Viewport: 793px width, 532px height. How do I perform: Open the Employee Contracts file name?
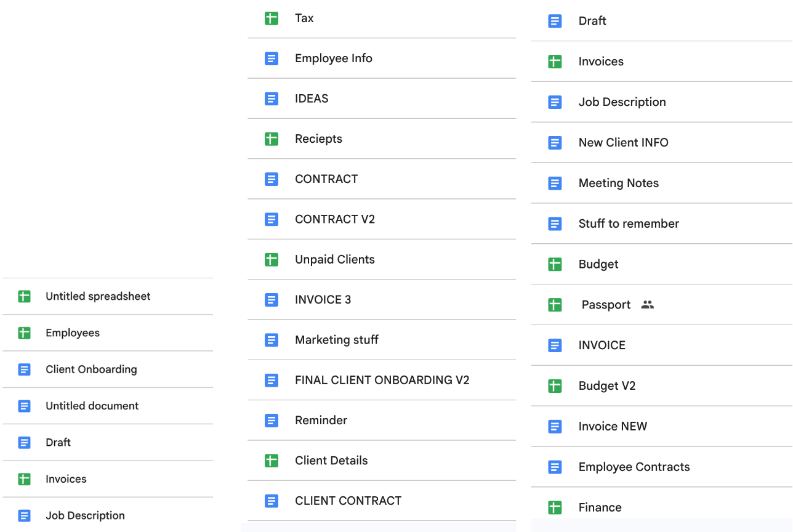pyautogui.click(x=634, y=467)
